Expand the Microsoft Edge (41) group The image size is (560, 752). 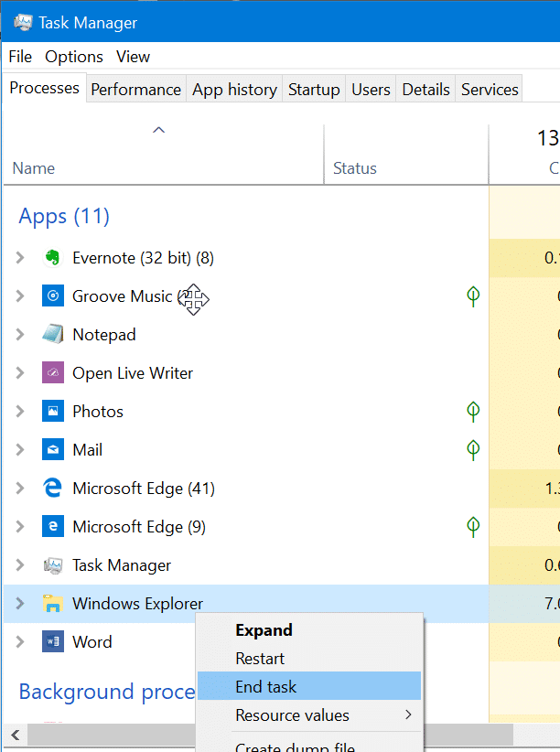20,488
